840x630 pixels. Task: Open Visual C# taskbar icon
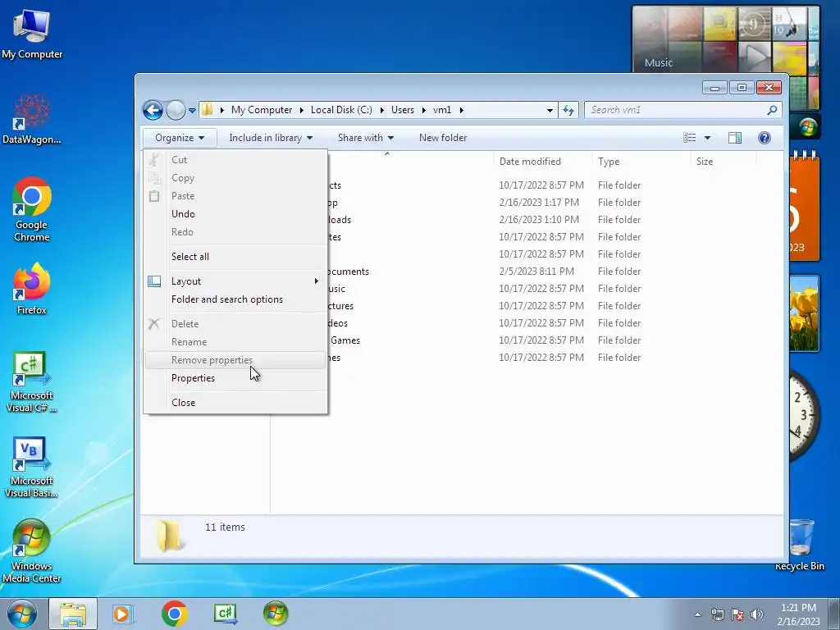[225, 614]
